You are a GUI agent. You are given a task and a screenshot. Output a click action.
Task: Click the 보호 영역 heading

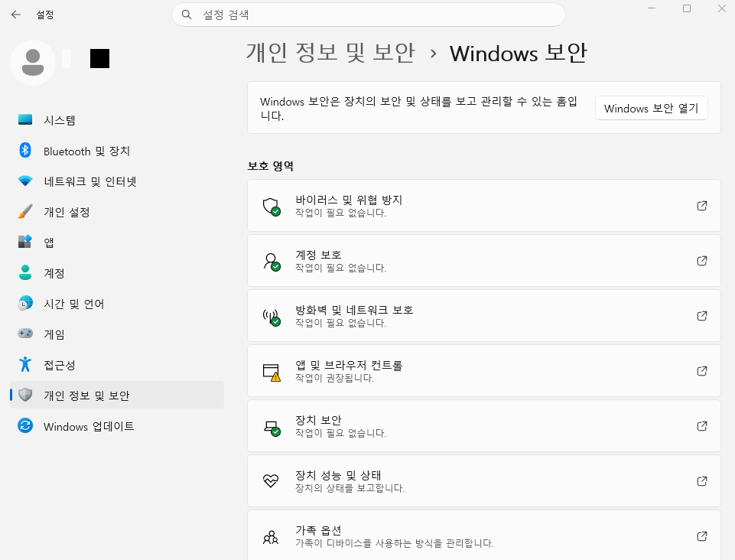[271, 166]
